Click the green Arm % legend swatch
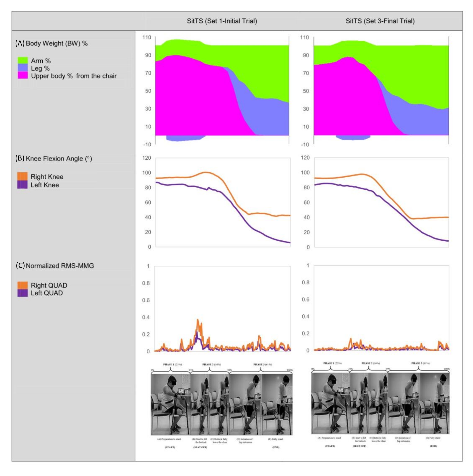This screenshot has width=473, height=476. pos(23,60)
